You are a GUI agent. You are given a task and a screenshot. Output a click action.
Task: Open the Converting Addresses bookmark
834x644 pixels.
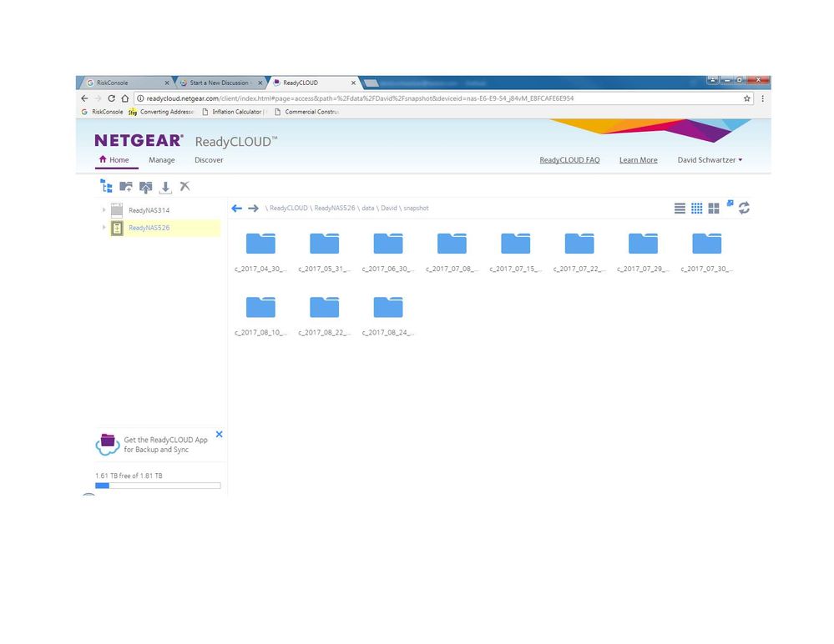point(161,112)
